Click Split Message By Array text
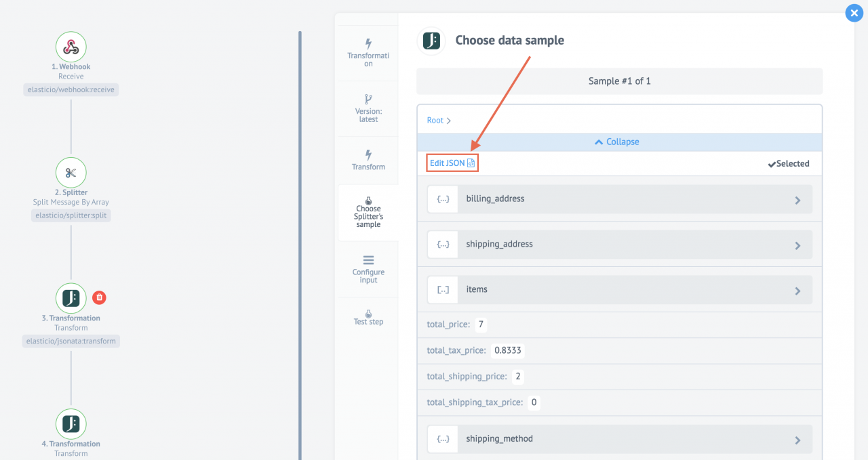Viewport: 868px width, 460px height. tap(71, 202)
